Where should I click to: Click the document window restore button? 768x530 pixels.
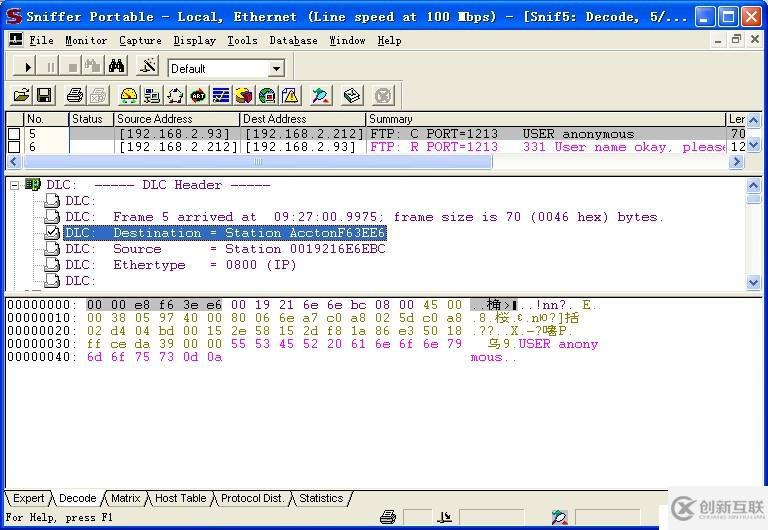(736, 40)
